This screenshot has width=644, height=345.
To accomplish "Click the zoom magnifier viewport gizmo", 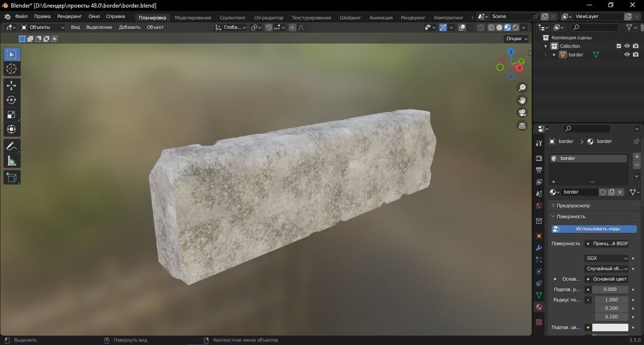I will click(x=522, y=88).
